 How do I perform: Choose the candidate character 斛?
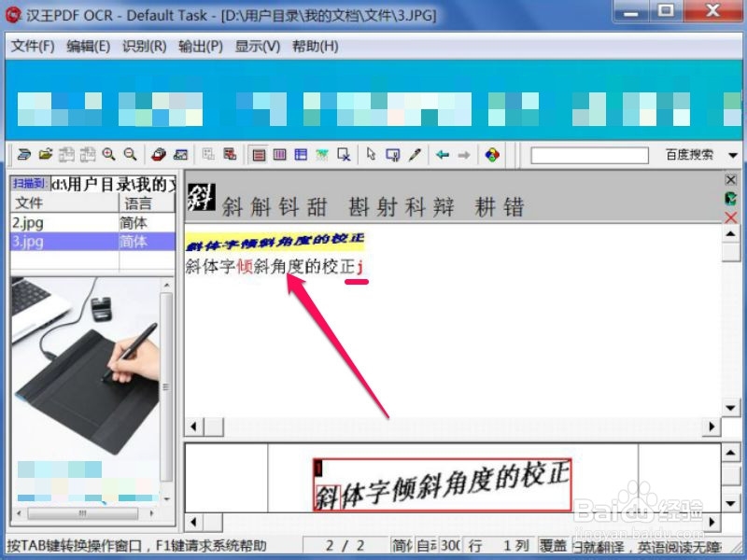pos(260,205)
